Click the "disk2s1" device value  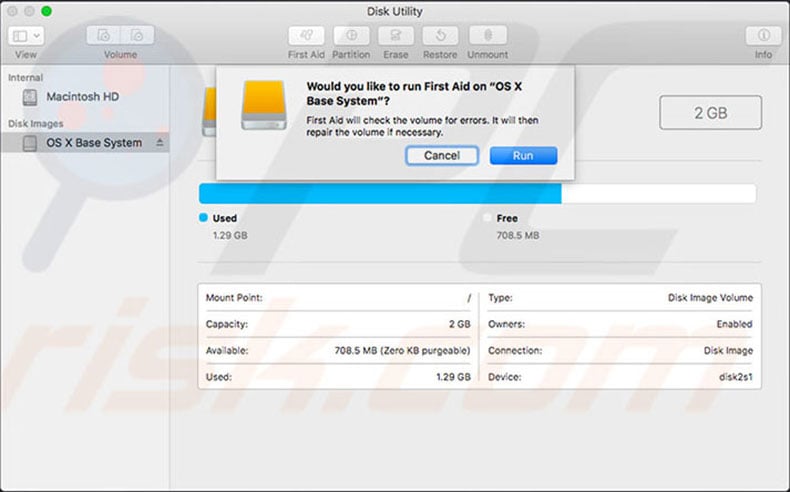pyautogui.click(x=736, y=377)
